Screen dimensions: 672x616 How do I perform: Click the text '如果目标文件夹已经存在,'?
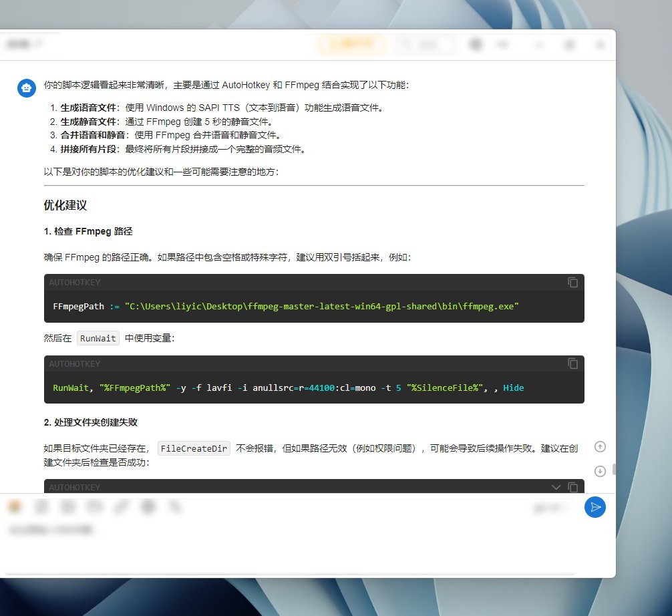click(x=96, y=448)
